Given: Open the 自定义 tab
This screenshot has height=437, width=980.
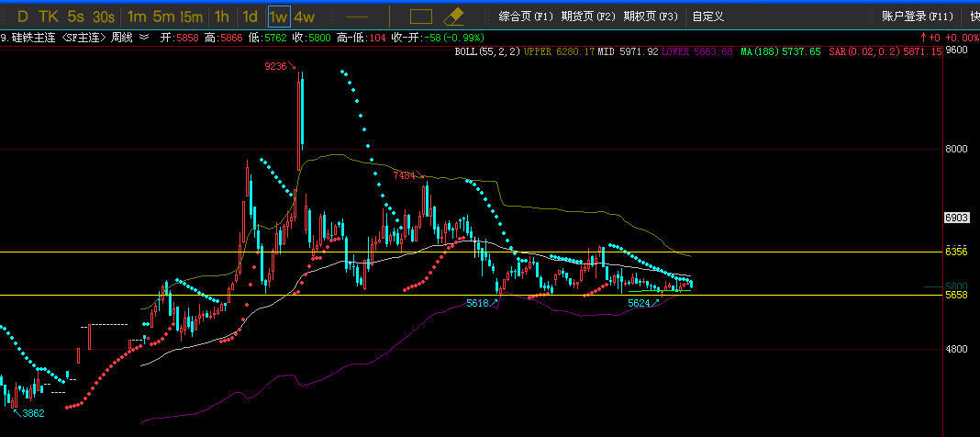Looking at the screenshot, I should pyautogui.click(x=708, y=17).
